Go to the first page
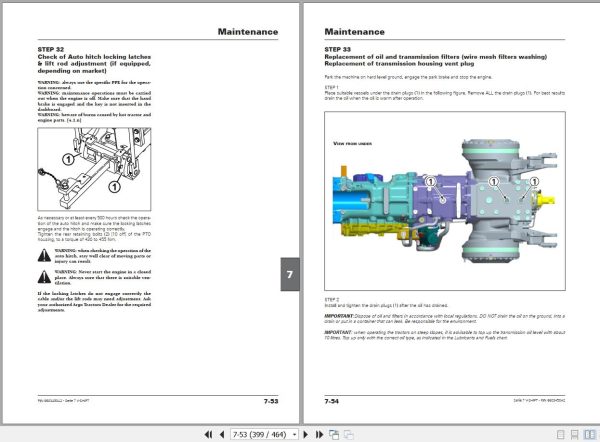Image resolution: width=600 pixels, height=442 pixels. (x=208, y=434)
